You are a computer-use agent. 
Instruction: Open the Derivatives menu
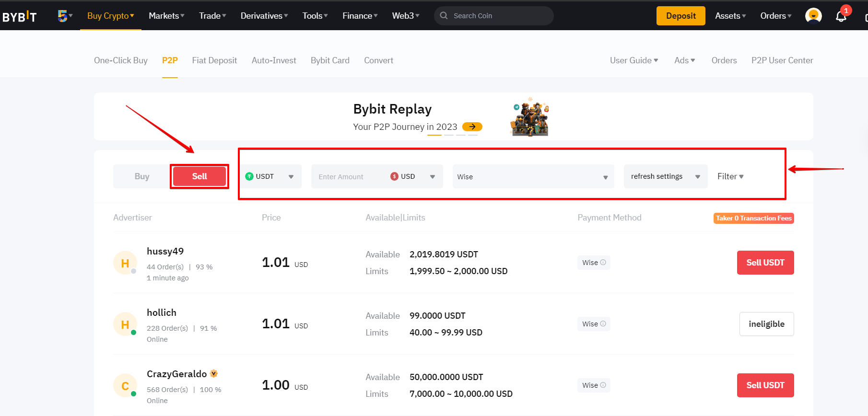point(264,16)
